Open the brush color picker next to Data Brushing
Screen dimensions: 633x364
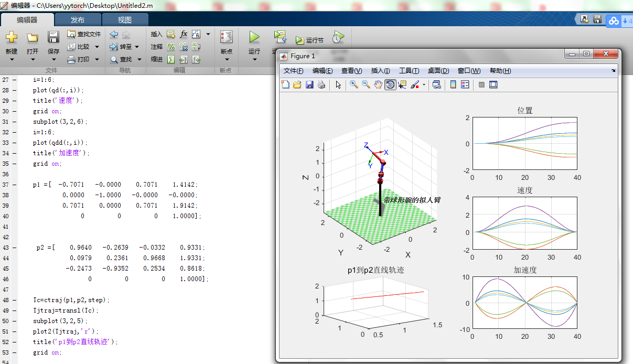[424, 84]
